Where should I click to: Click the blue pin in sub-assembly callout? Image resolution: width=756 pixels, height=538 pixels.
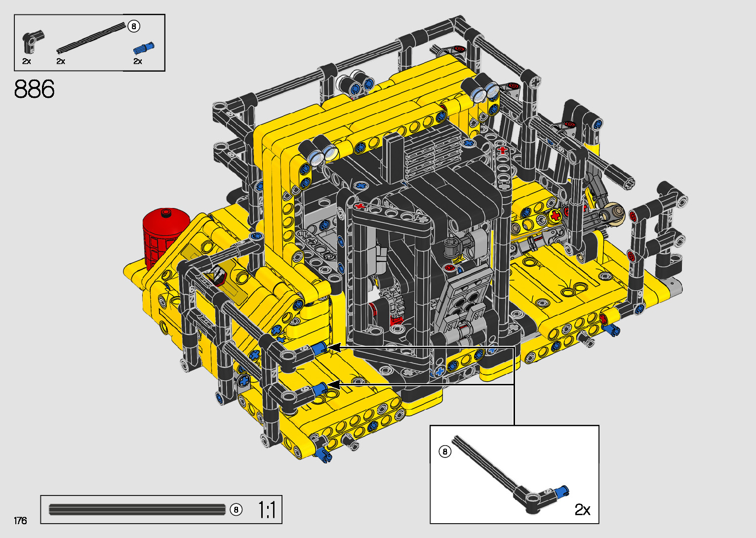coord(561,492)
